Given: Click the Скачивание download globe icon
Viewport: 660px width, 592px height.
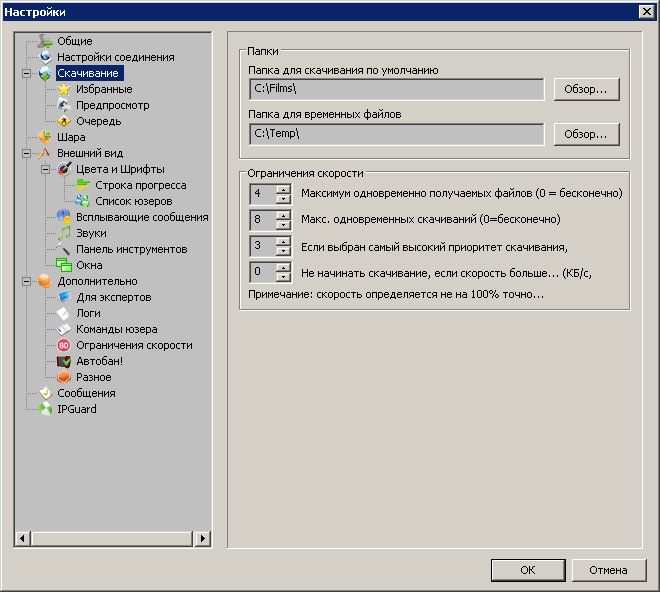Looking at the screenshot, I should coord(45,73).
